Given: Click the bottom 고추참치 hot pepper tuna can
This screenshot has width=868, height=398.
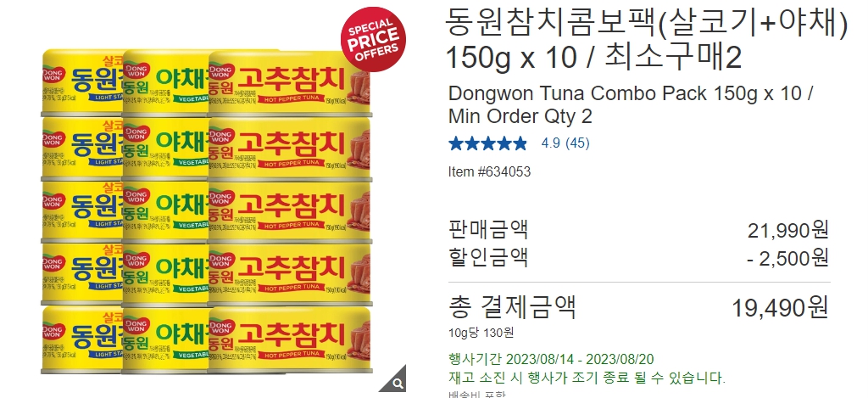Looking at the screenshot, I should click(289, 339).
